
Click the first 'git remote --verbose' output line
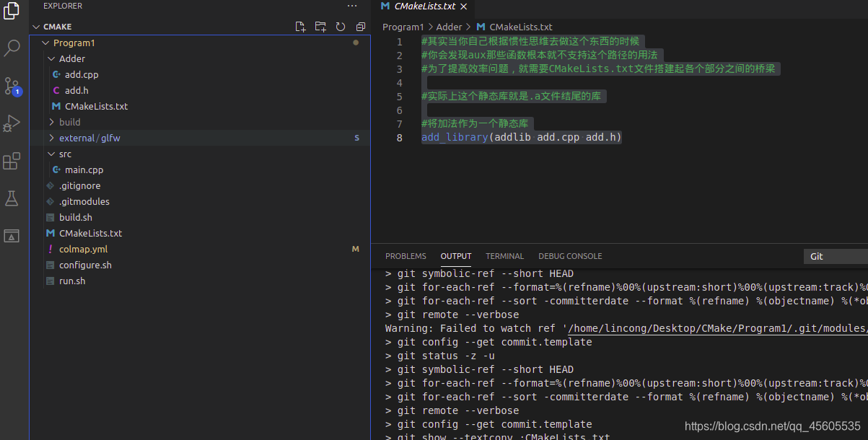452,314
